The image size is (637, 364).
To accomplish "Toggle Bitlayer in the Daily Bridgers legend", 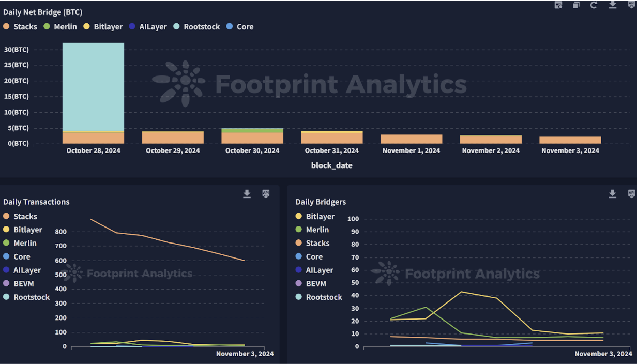I will pos(315,216).
